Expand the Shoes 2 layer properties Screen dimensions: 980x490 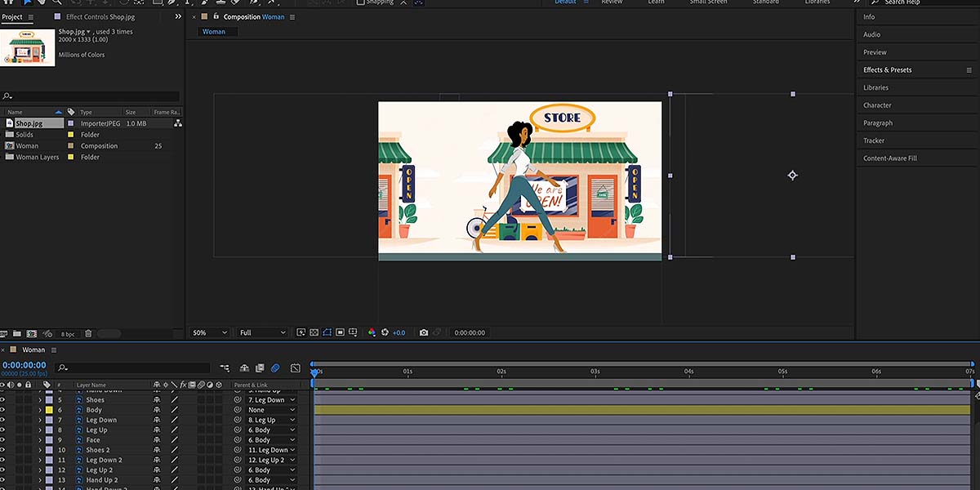point(39,450)
